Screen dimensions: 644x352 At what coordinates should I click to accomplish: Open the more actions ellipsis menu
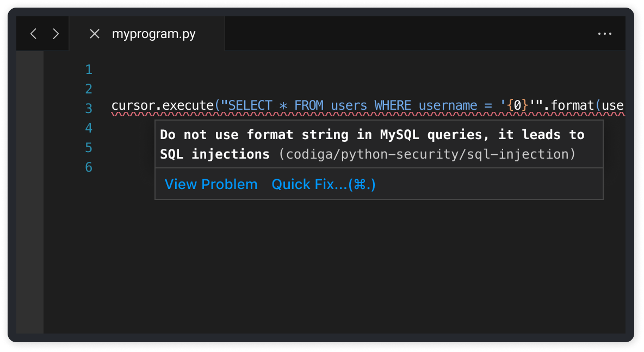[605, 34]
